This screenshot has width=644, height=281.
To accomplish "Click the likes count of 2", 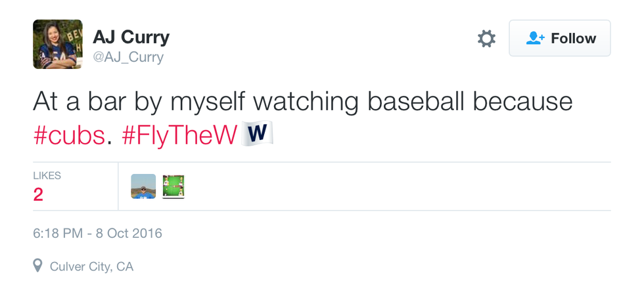I will pyautogui.click(x=38, y=195).
